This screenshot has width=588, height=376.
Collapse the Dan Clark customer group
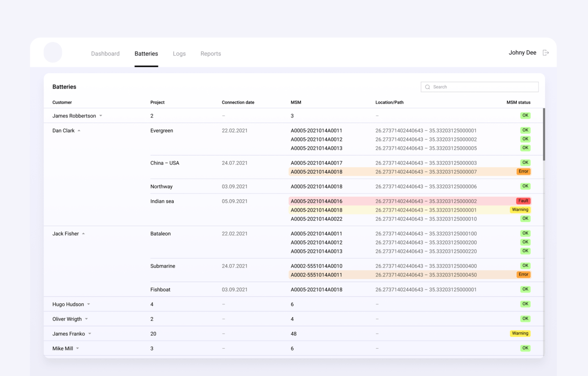click(x=79, y=131)
